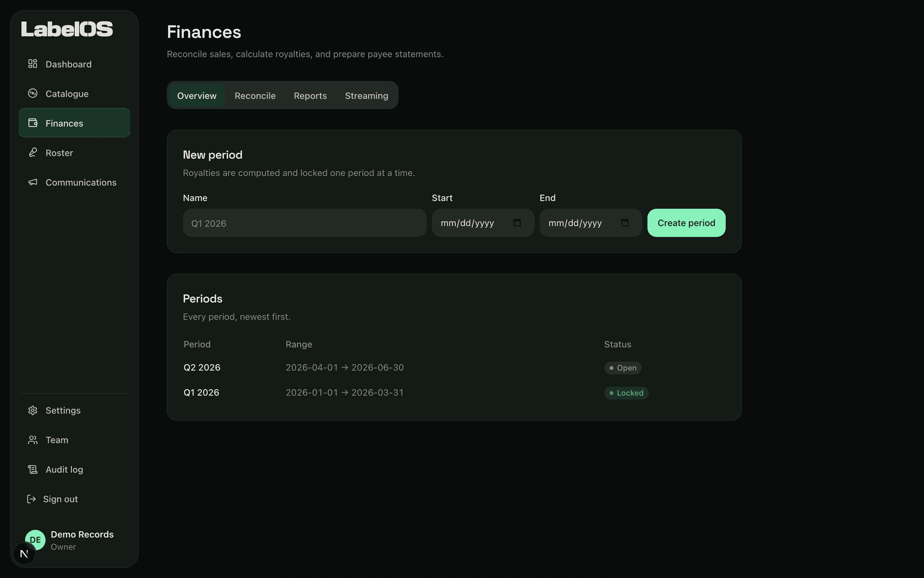Open Audit log page
924x578 pixels.
pyautogui.click(x=74, y=469)
